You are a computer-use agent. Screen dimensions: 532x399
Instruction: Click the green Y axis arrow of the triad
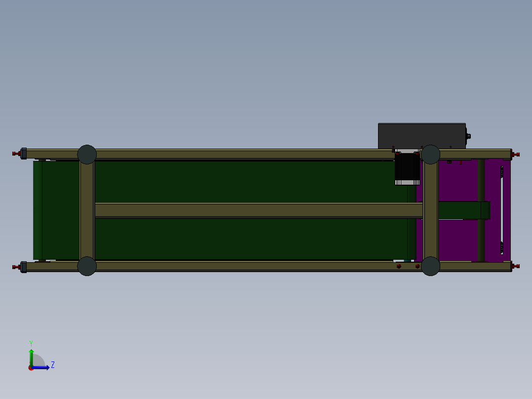pyautogui.click(x=31, y=357)
